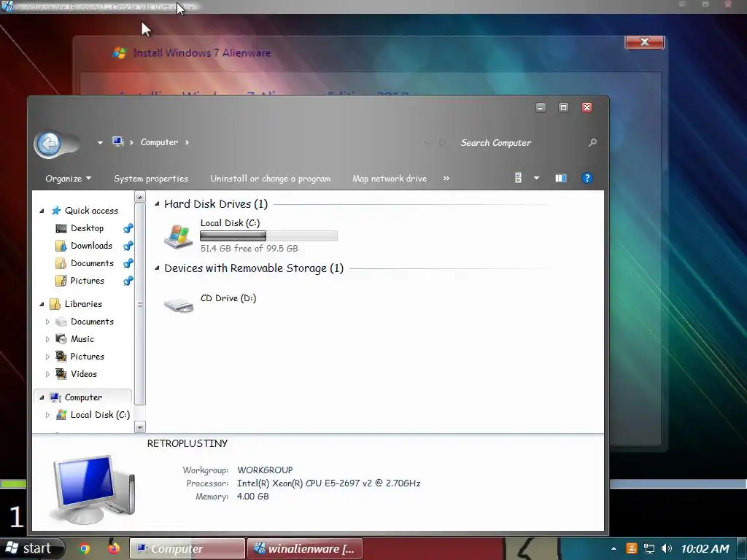
Task: Change your view using the view icon
Action: (519, 178)
